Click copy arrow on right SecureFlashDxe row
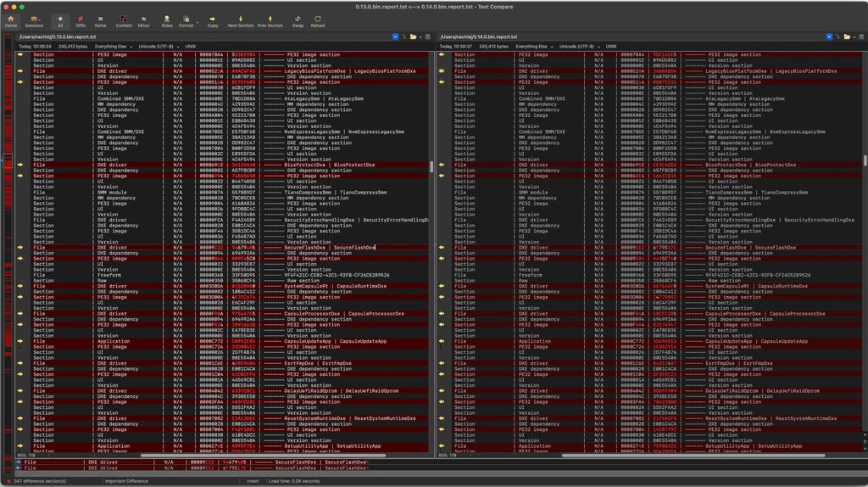868x487 pixels. coord(442,248)
